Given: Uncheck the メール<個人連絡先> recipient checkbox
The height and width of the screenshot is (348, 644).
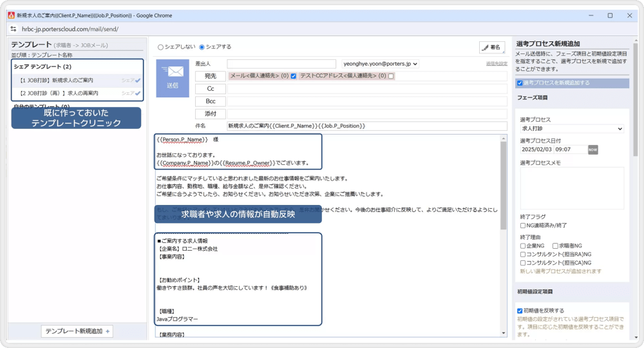Looking at the screenshot, I should [294, 76].
